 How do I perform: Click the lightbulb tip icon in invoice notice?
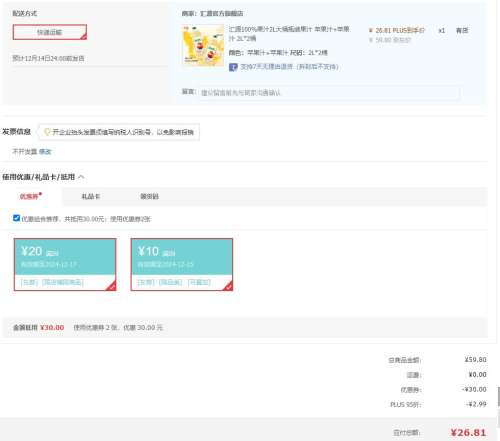(47, 132)
